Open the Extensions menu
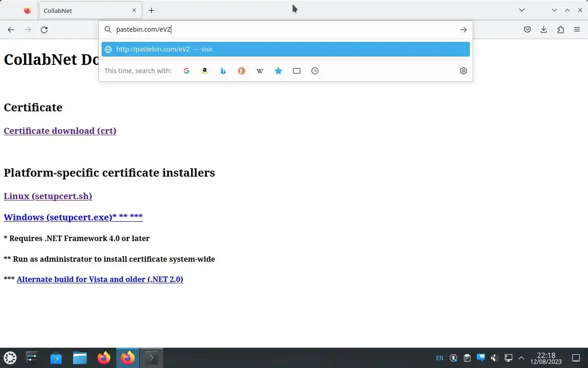 point(560,29)
